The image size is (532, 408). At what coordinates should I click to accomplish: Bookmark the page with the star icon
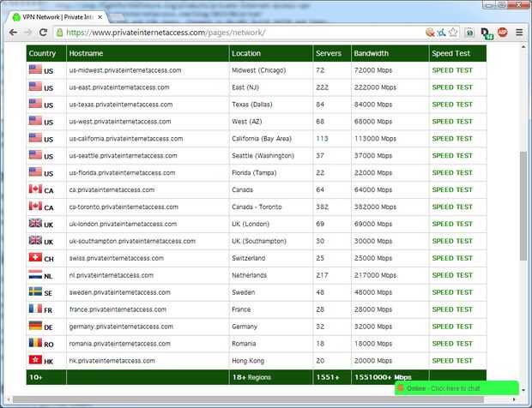coord(453,33)
